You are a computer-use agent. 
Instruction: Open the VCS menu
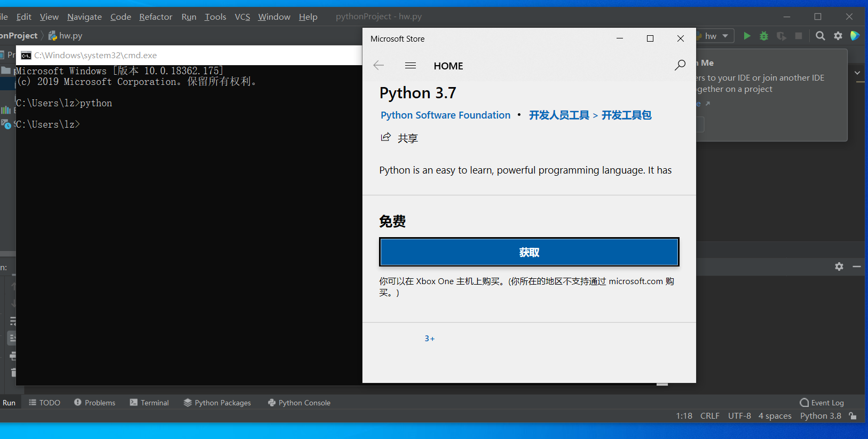point(242,17)
